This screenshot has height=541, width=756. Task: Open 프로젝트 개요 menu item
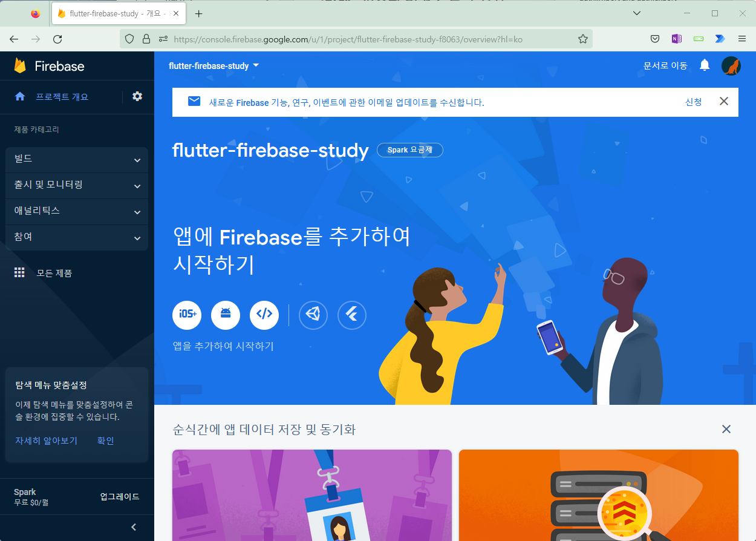(62, 96)
